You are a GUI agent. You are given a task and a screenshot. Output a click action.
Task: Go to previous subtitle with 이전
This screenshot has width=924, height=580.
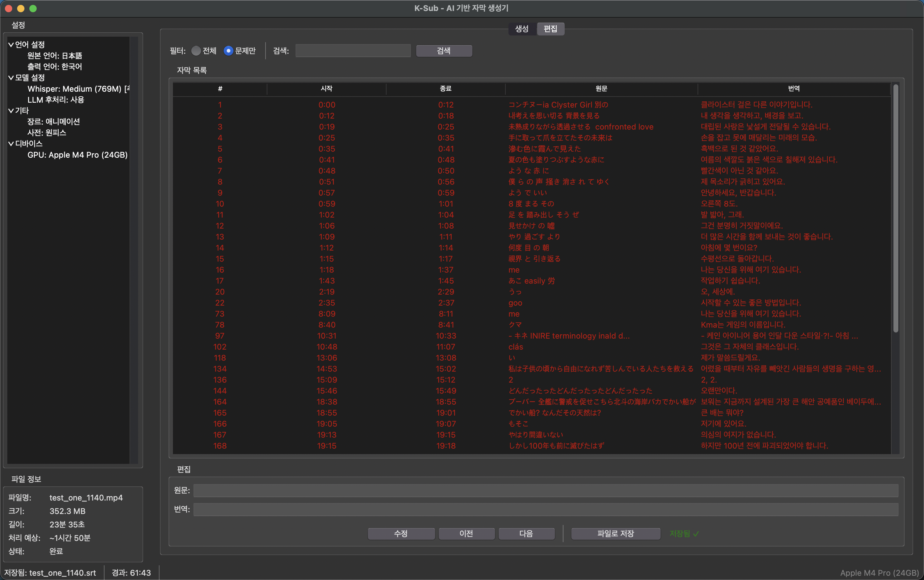click(466, 534)
